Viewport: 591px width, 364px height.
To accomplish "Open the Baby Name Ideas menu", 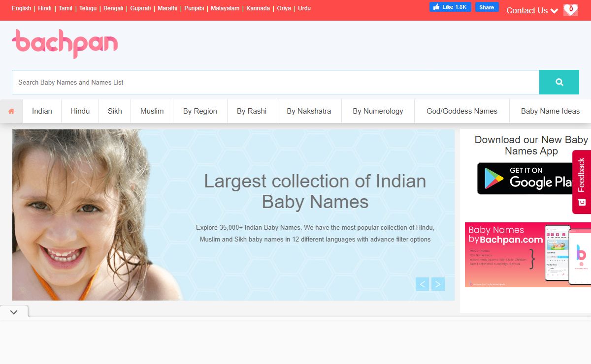I will (550, 111).
